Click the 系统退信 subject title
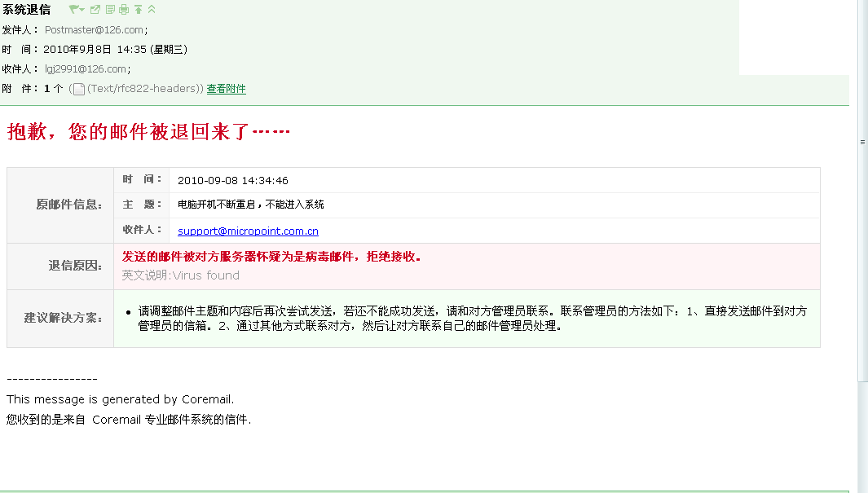The width and height of the screenshot is (868, 493). [x=26, y=10]
